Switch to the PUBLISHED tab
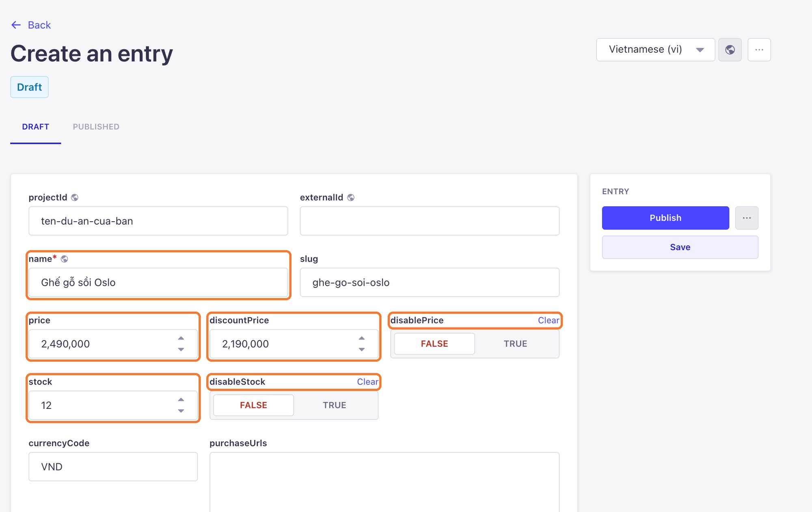The width and height of the screenshot is (812, 512). click(96, 127)
